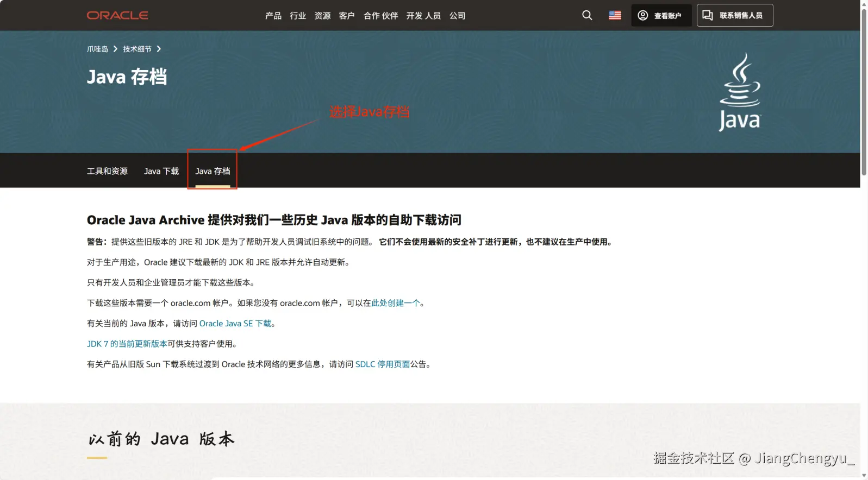Click the Oracle logo
Viewport: 868px width, 480px height.
click(117, 15)
